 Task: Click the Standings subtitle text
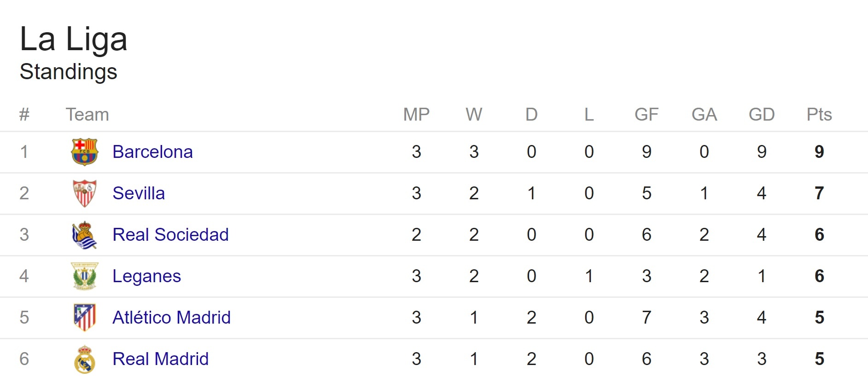[69, 72]
